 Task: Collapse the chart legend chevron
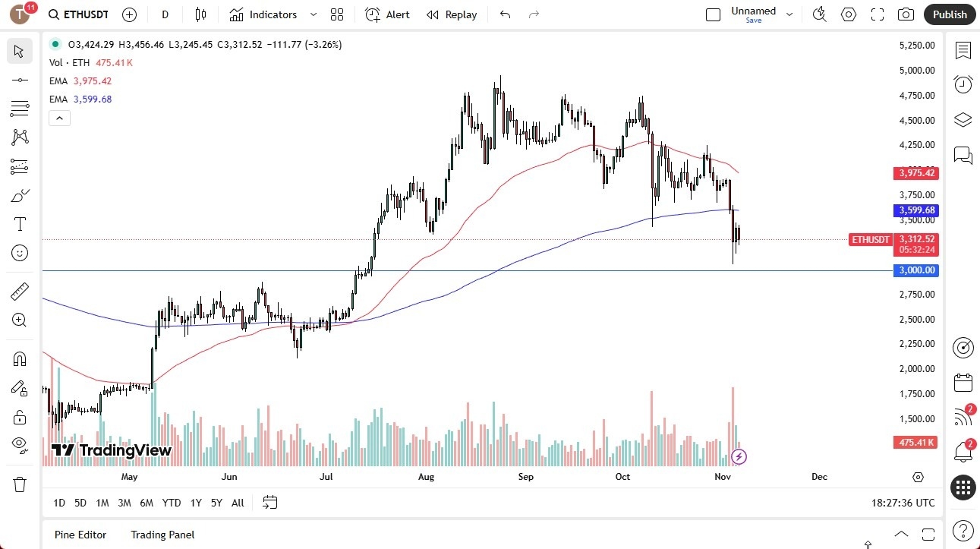pos(59,118)
